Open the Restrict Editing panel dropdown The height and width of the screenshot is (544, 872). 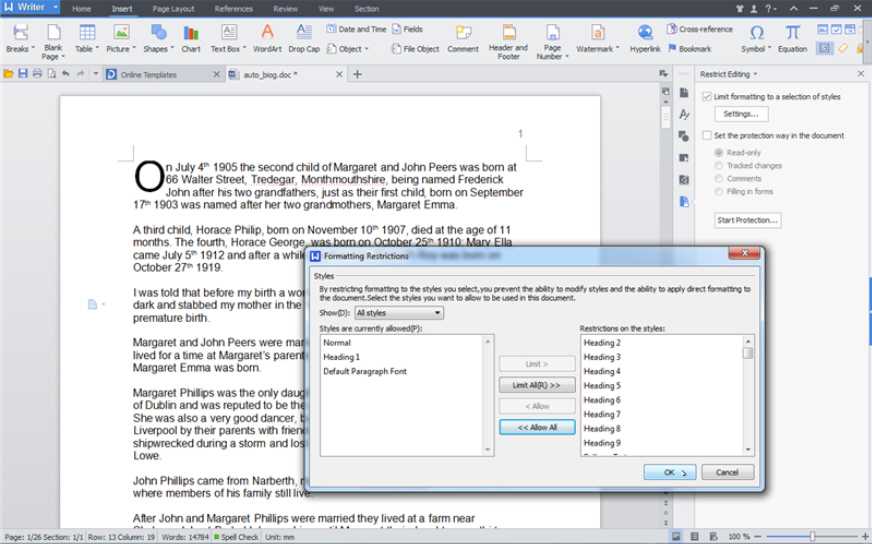tap(755, 74)
